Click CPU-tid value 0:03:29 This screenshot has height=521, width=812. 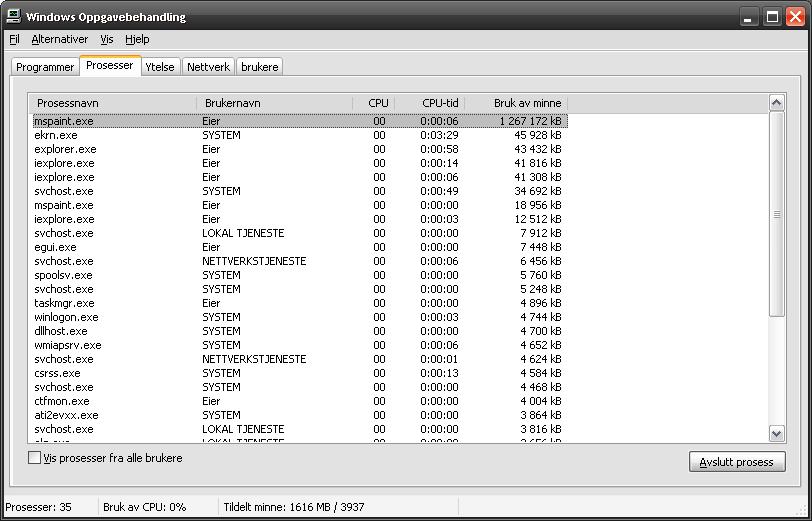pos(439,135)
